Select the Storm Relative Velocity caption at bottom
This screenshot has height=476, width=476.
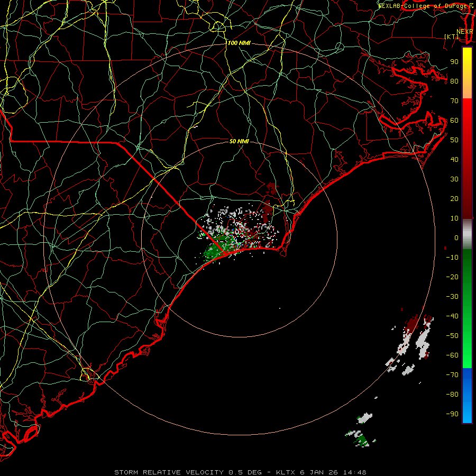tap(240, 472)
